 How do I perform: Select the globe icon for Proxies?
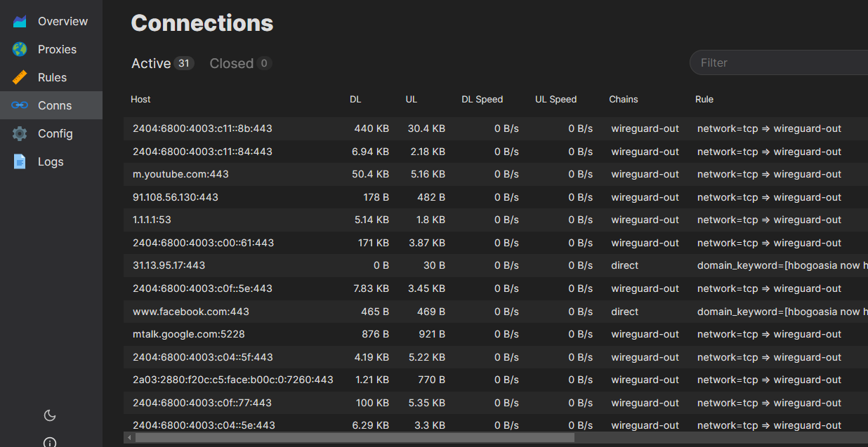click(18, 49)
